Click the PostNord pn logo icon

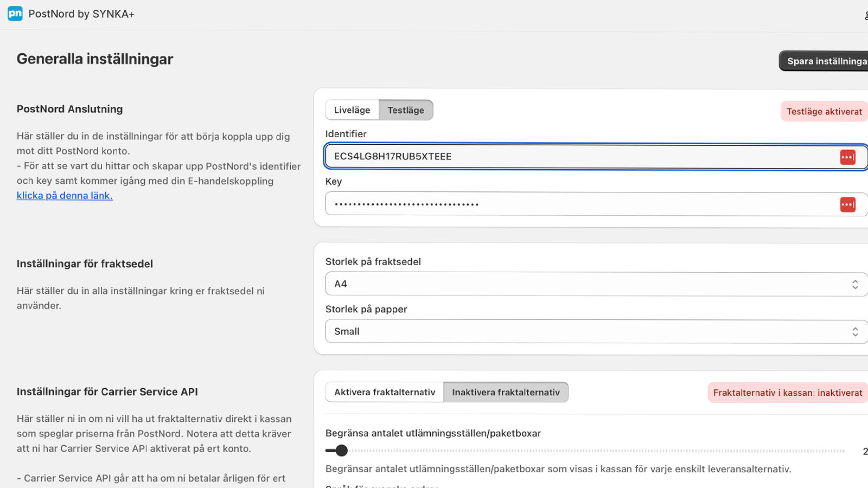point(15,14)
